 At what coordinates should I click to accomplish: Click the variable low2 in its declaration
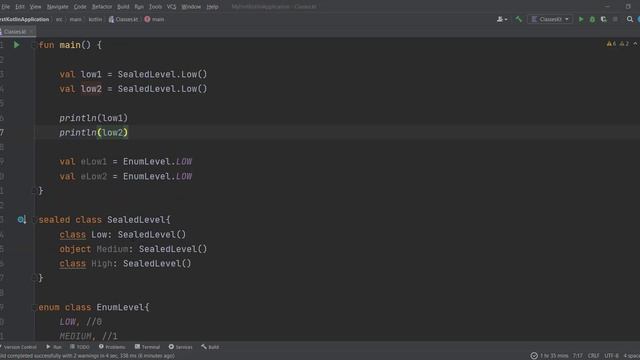(x=91, y=89)
